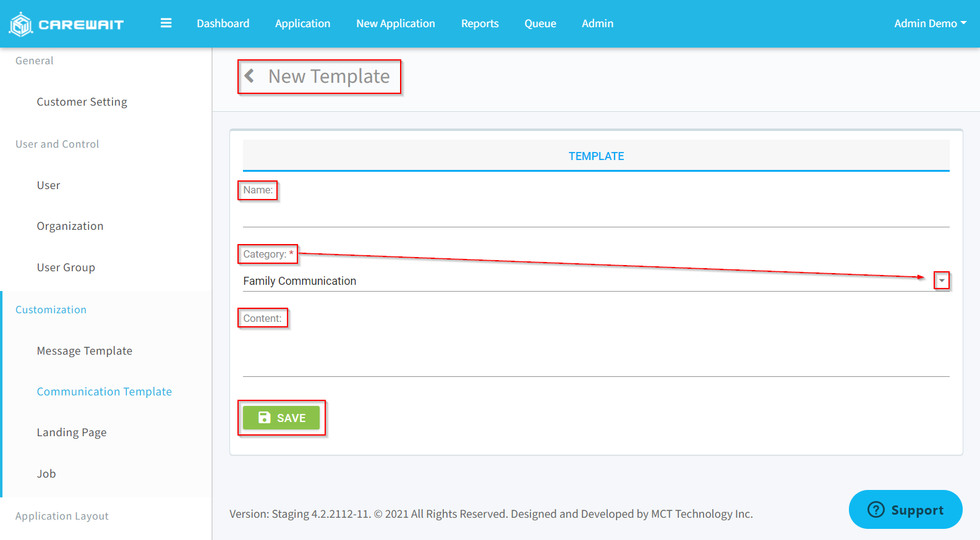Open the Support chat button
This screenshot has width=980, height=540.
click(x=906, y=510)
